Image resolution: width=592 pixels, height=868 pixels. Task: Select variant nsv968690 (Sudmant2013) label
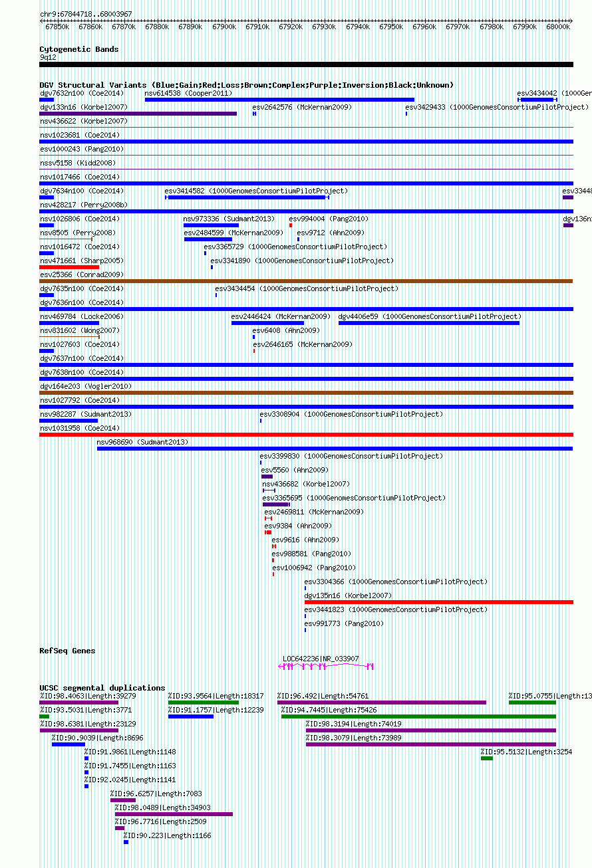tap(143, 442)
